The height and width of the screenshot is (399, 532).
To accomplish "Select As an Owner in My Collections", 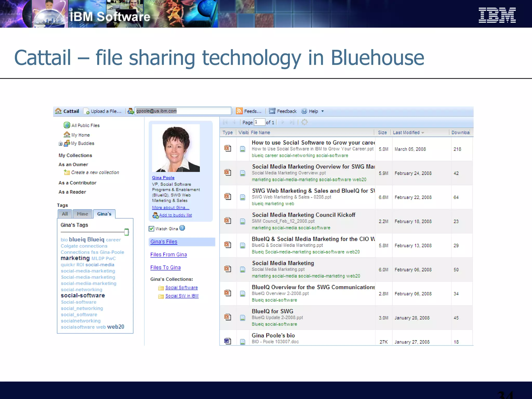I will click(73, 164).
